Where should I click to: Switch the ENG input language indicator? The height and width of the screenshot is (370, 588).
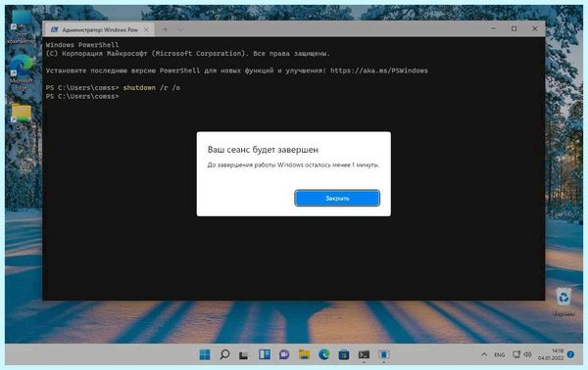pos(500,354)
